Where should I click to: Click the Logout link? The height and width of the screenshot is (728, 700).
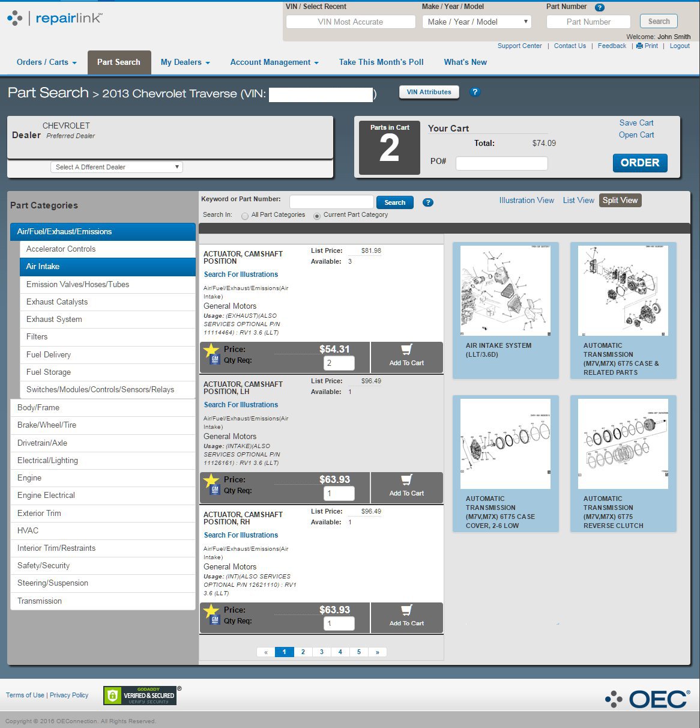pyautogui.click(x=680, y=46)
